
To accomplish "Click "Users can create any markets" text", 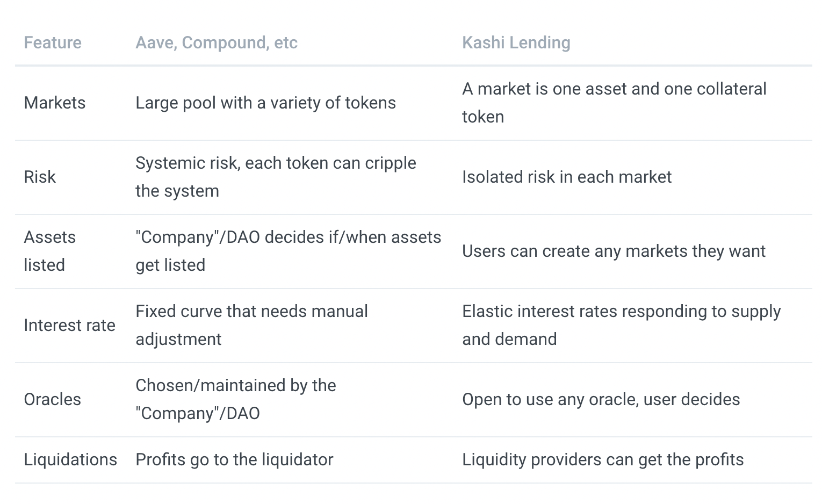I will click(x=614, y=251).
